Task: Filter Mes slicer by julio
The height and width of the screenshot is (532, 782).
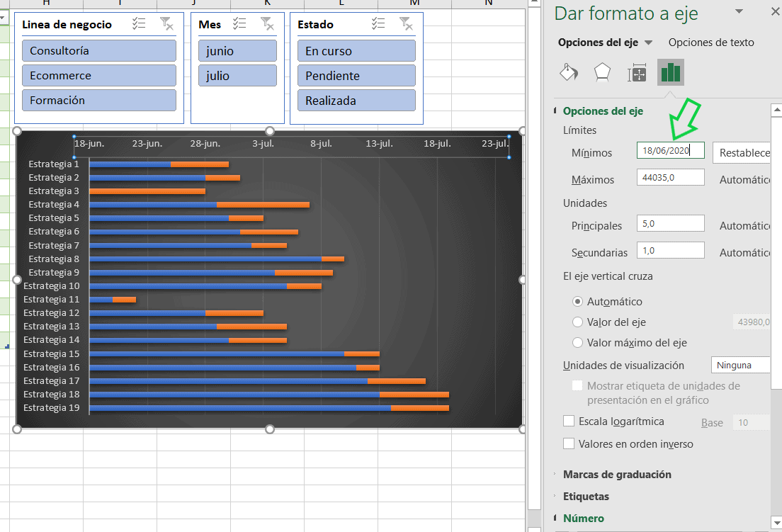Action: point(237,76)
